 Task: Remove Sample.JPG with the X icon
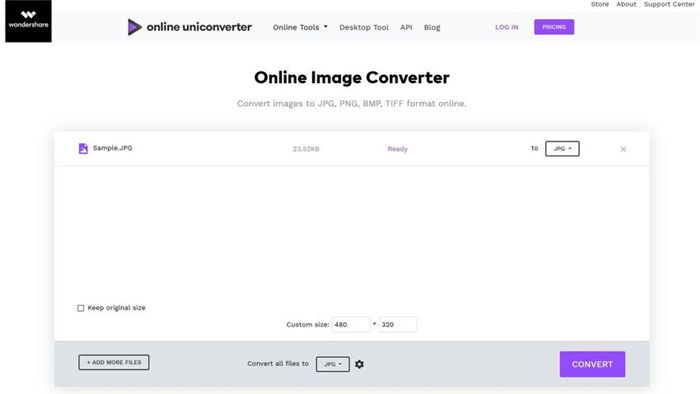point(623,149)
